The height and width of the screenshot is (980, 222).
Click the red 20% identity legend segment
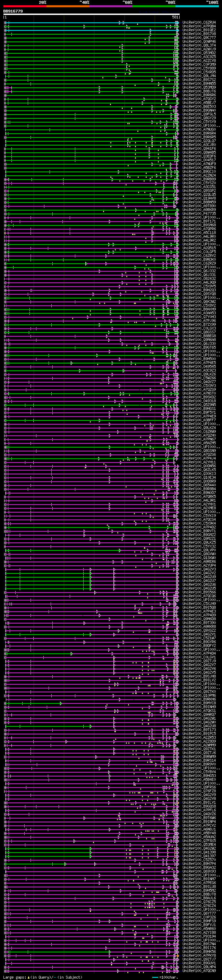(25, 7)
